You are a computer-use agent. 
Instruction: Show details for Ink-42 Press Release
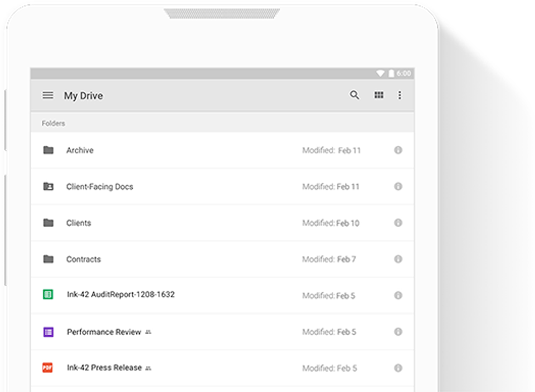(398, 368)
